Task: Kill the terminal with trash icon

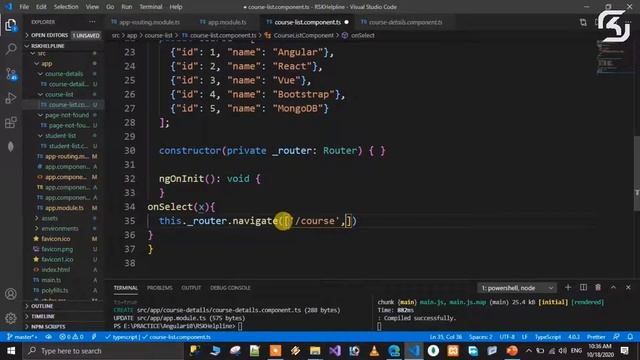Action: click(598, 287)
